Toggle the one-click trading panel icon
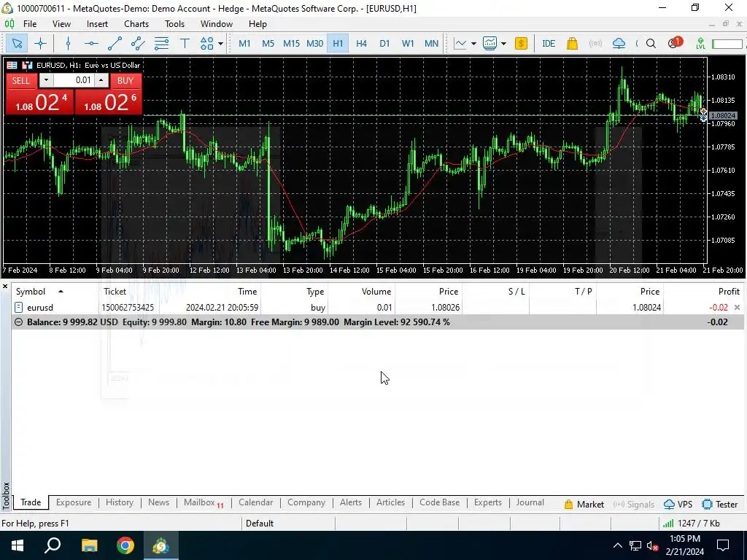Viewport: 747px width, 560px height. (27, 65)
